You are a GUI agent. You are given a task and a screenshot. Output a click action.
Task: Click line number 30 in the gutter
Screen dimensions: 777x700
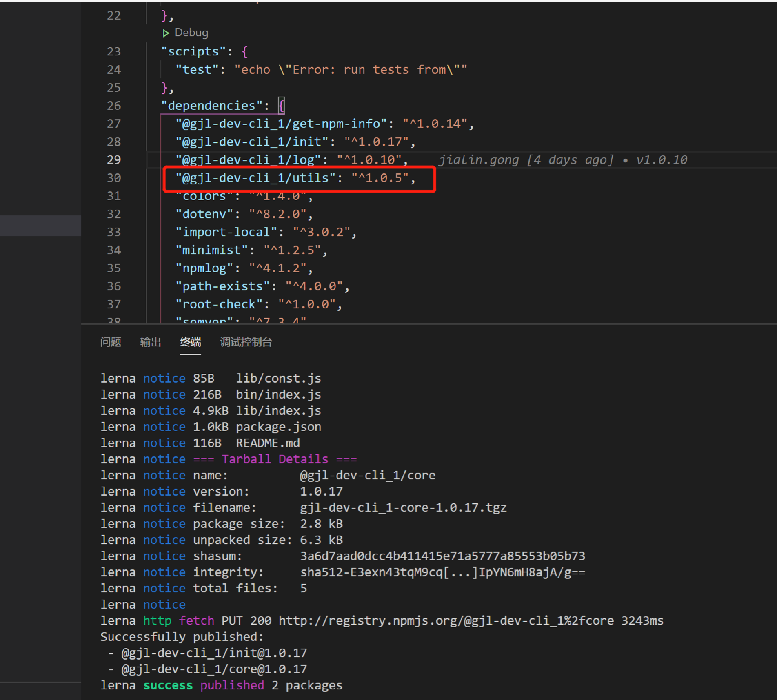tap(114, 178)
